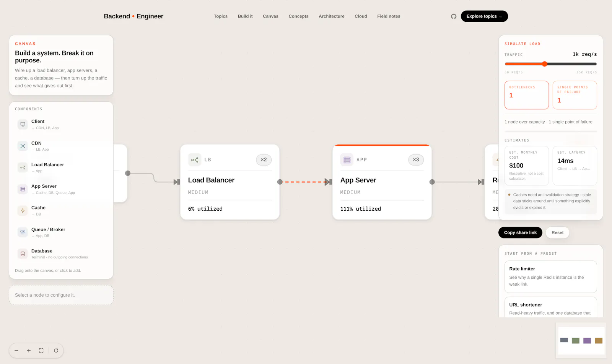Open the Canvas nav item
This screenshot has width=612, height=364.
[270, 16]
